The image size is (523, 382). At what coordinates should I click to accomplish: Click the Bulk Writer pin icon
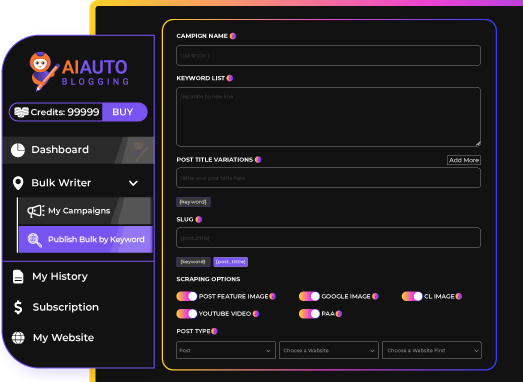(18, 183)
